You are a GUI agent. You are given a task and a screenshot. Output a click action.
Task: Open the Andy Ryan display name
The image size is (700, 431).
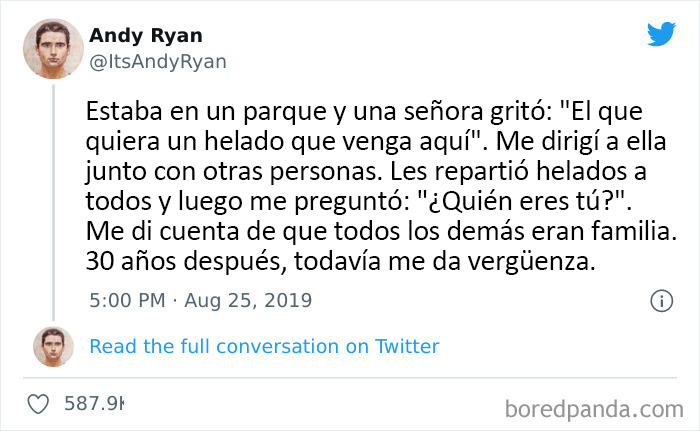pyautogui.click(x=144, y=36)
